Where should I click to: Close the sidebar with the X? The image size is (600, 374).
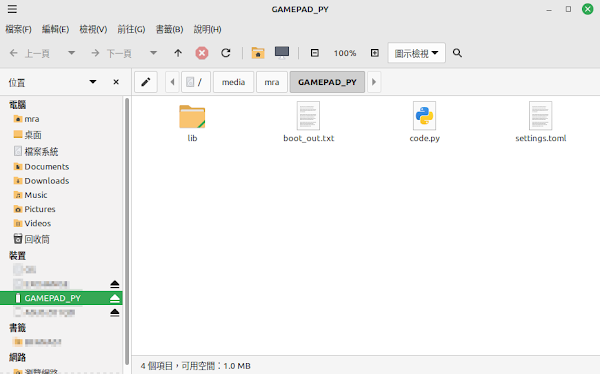tap(116, 82)
